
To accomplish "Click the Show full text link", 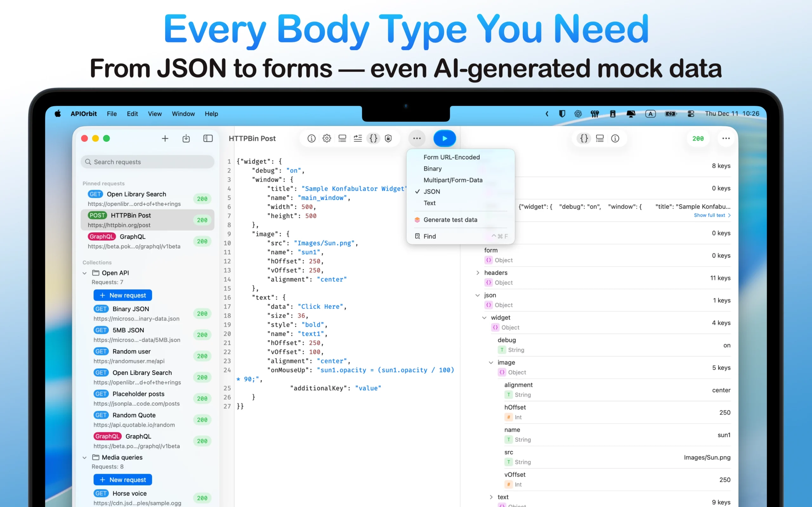I will [710, 215].
